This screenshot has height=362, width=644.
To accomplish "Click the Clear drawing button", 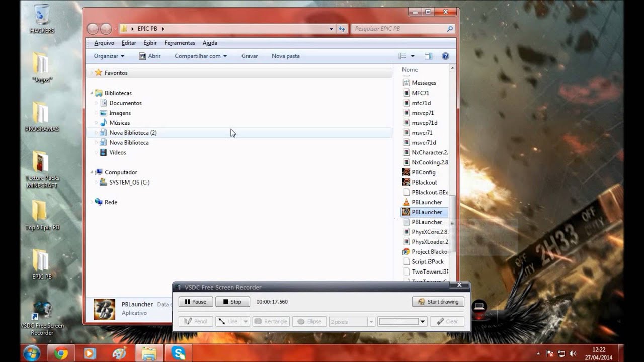I will click(x=447, y=321).
